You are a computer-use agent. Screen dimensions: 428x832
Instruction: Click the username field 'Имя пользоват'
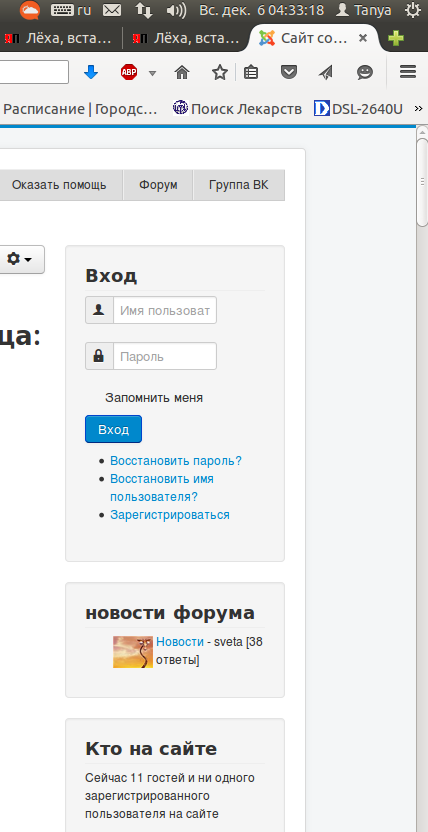pos(165,310)
